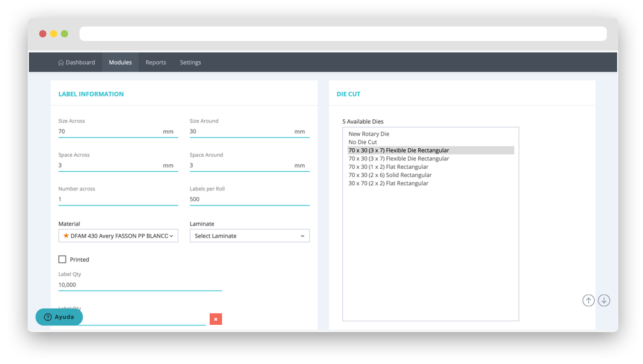Click the red delete quantity icon

[x=216, y=319]
